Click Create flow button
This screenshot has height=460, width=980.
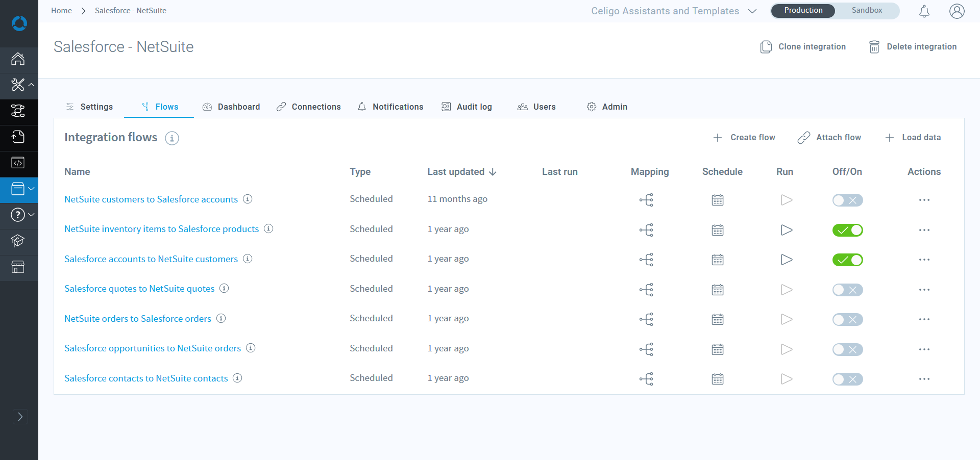[744, 138]
